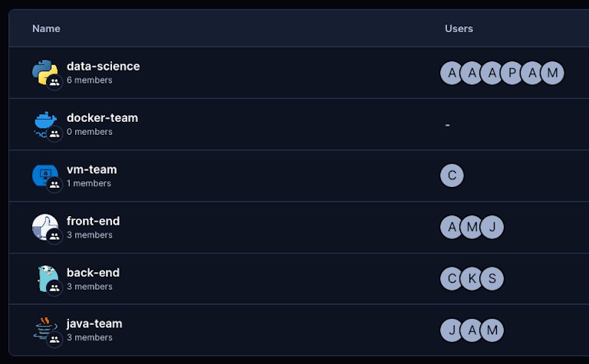This screenshot has height=364, width=589.
Task: Click the group badge on the data-science icon
Action: click(54, 82)
